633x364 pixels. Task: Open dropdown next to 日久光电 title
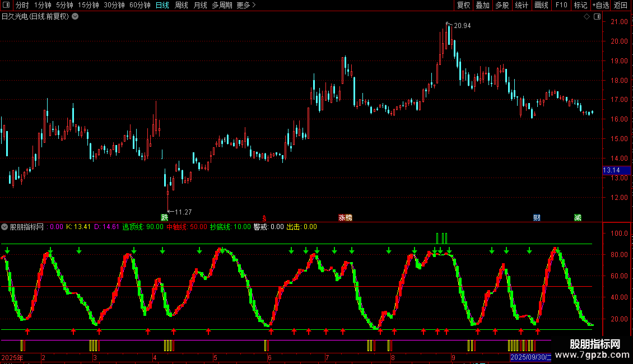[75, 17]
